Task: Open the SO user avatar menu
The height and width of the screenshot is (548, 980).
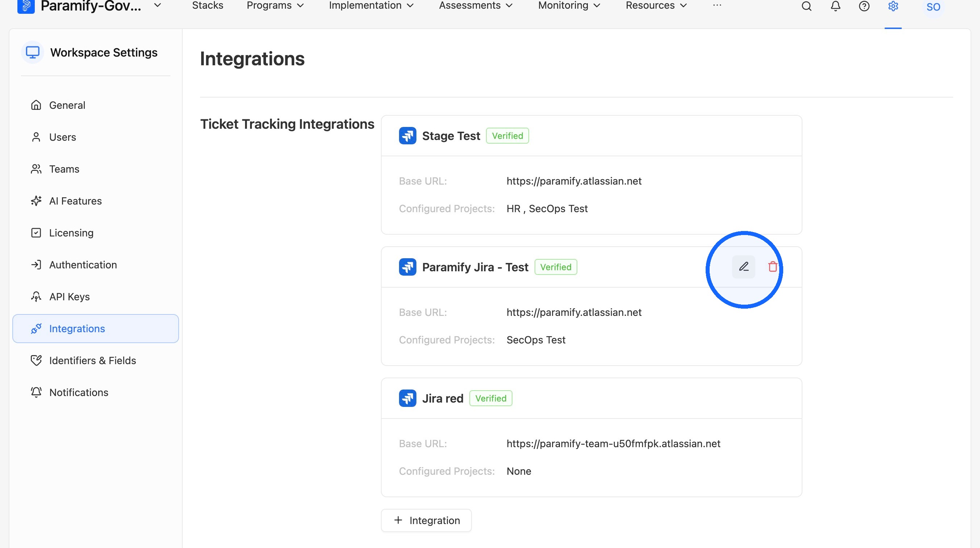Action: coord(933,7)
